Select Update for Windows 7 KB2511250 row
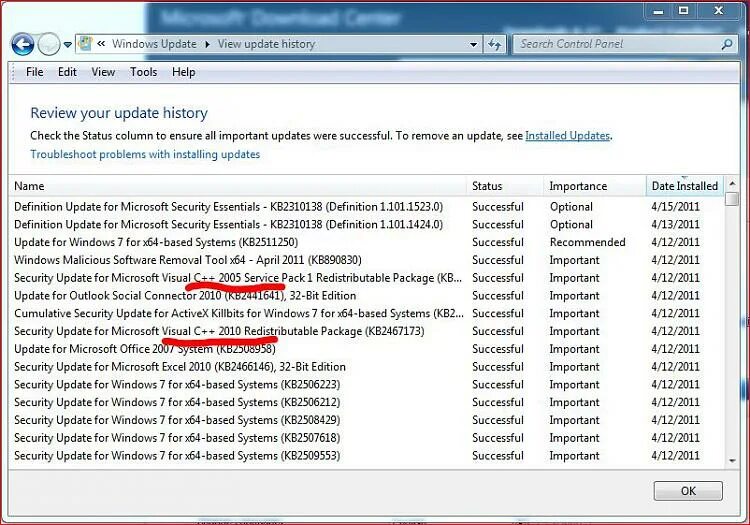Viewport: 750px width, 525px height. pos(366,242)
